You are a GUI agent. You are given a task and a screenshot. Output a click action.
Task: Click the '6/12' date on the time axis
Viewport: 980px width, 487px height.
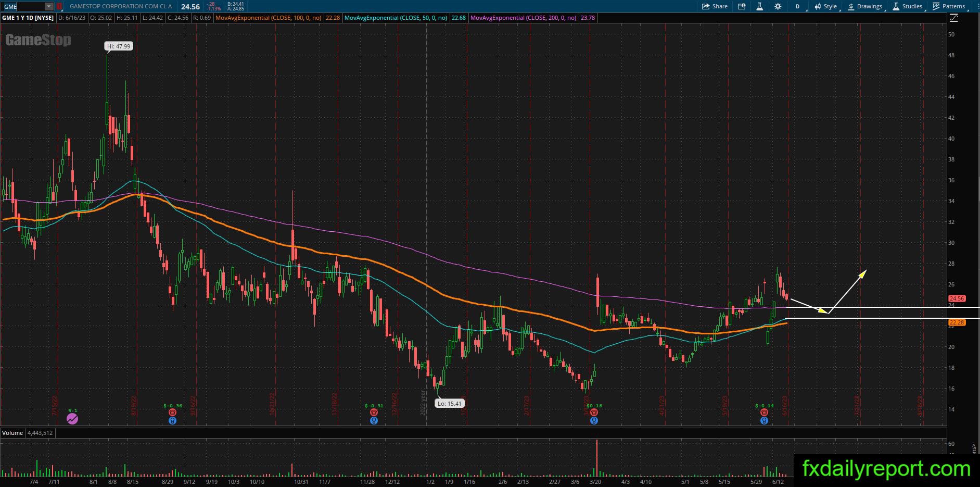click(x=778, y=482)
